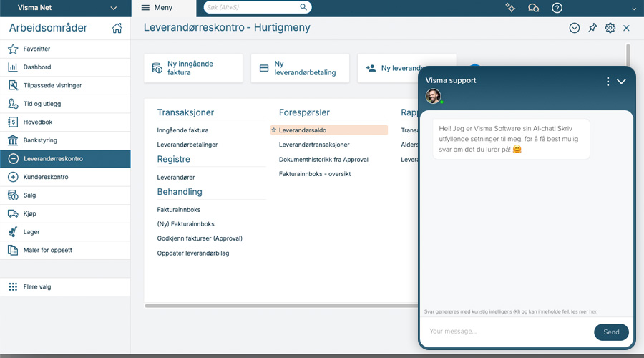
Task: Click the circled chevron-down button
Action: 574,27
